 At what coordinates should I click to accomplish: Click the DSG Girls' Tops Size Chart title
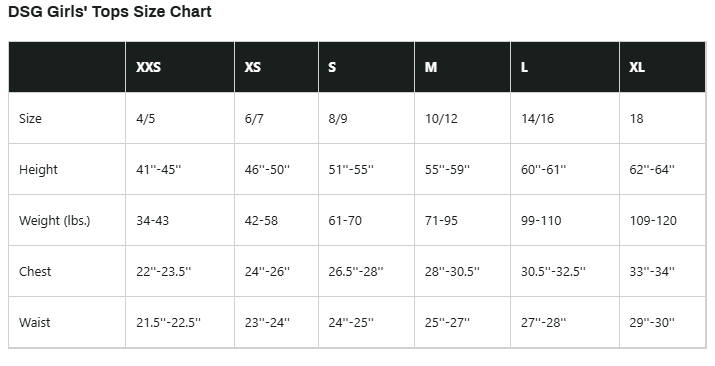[110, 11]
